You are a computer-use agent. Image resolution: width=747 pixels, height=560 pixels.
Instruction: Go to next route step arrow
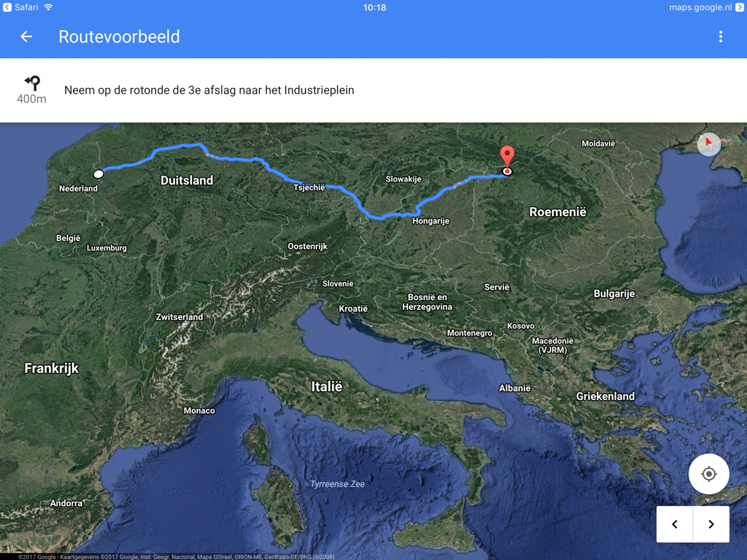(x=711, y=524)
